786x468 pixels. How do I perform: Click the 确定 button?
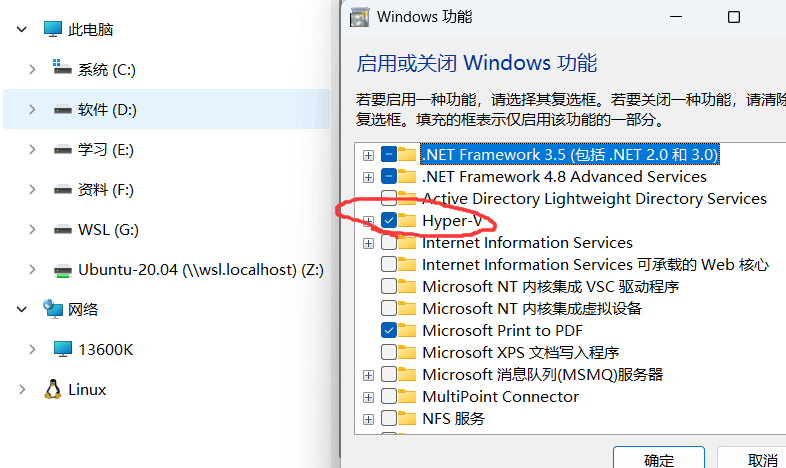point(659,458)
